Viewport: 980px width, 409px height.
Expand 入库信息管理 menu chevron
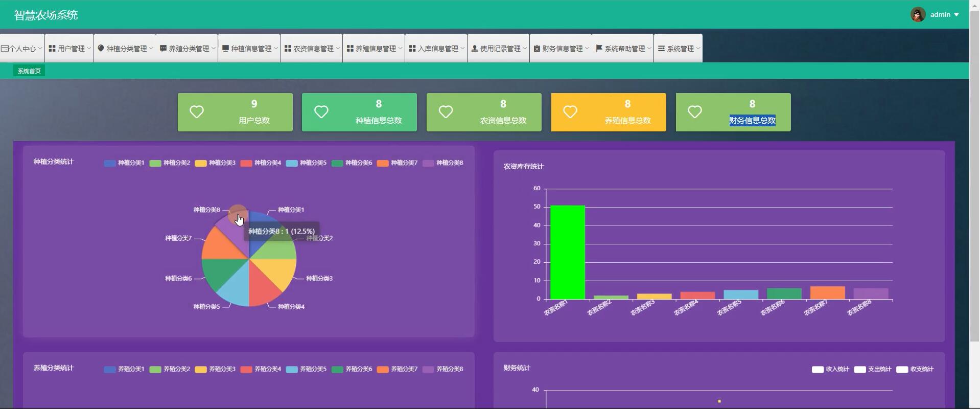tap(463, 49)
